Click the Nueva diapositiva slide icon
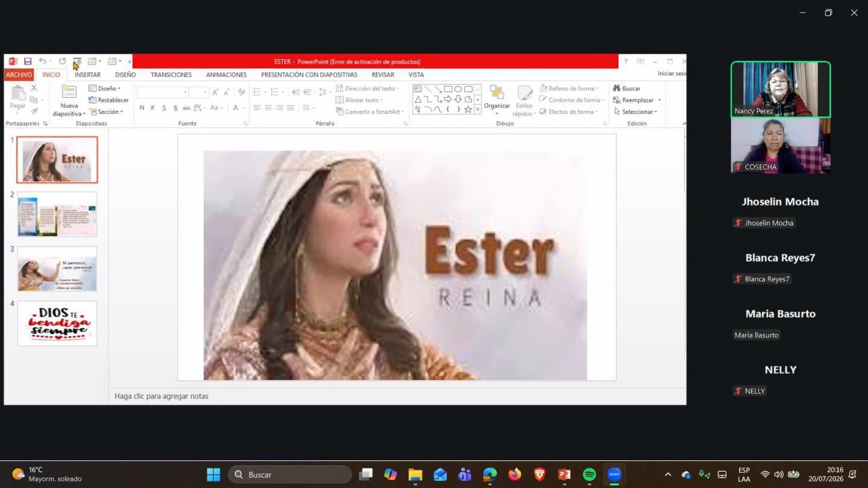868x488 pixels. tap(69, 92)
